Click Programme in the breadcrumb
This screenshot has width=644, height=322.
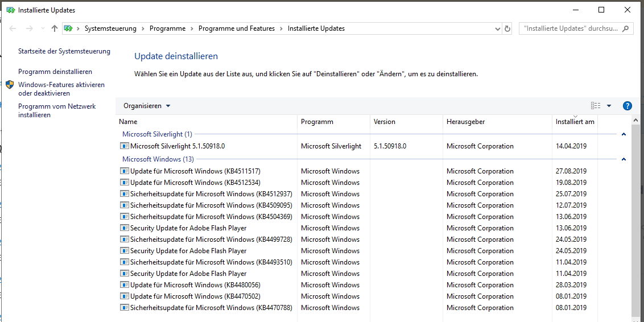coord(167,28)
